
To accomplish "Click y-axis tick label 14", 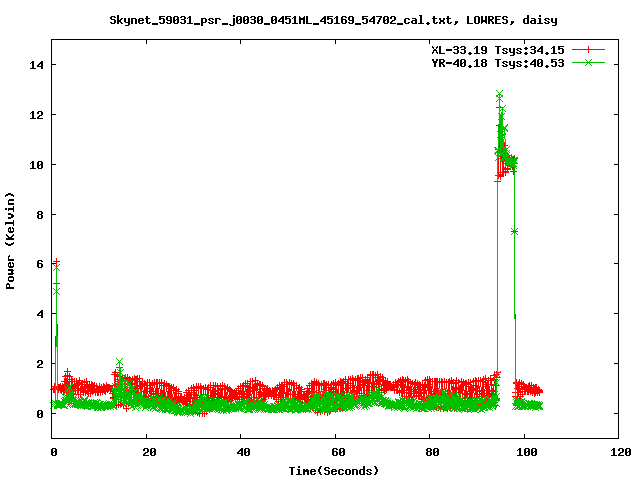I will 36,65.
